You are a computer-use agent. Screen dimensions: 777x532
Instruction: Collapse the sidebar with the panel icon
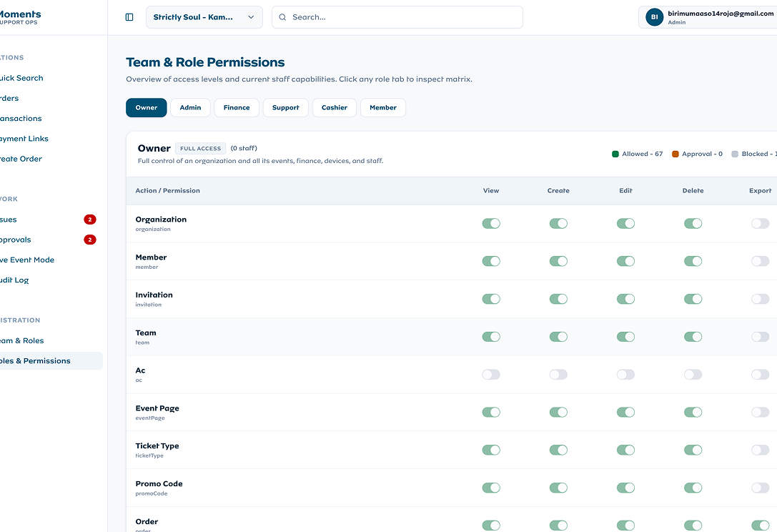[129, 17]
